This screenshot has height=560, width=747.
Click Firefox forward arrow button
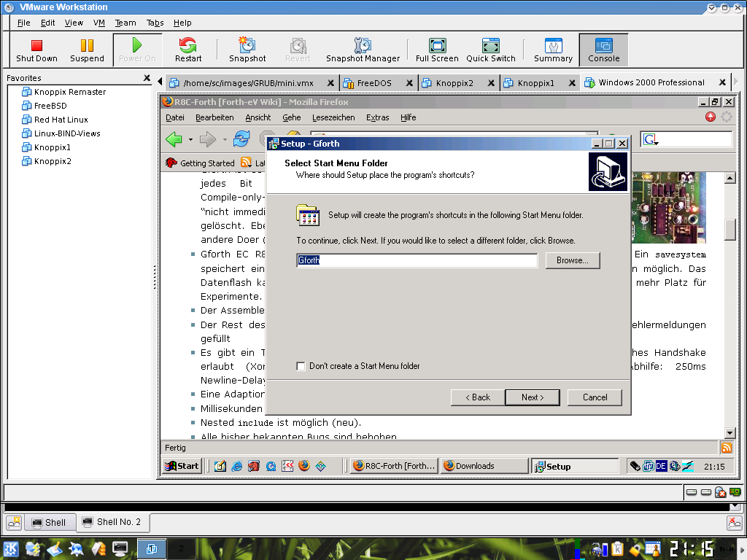click(x=207, y=139)
